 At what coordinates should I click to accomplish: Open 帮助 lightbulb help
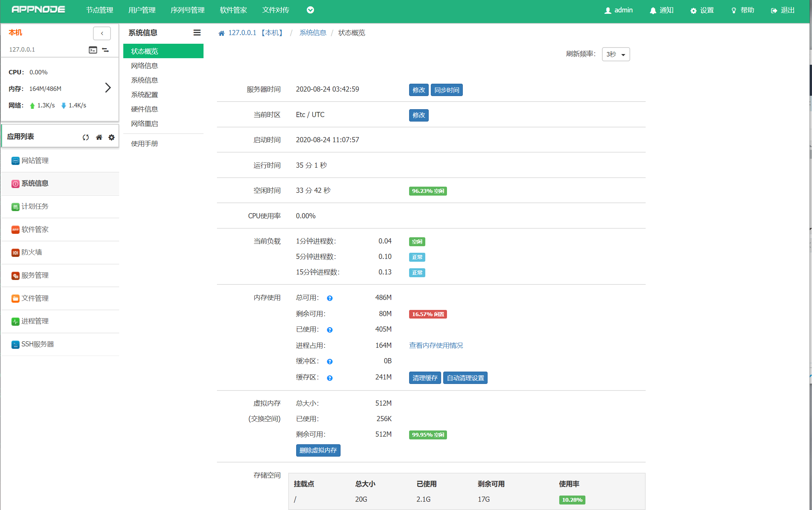coord(742,10)
